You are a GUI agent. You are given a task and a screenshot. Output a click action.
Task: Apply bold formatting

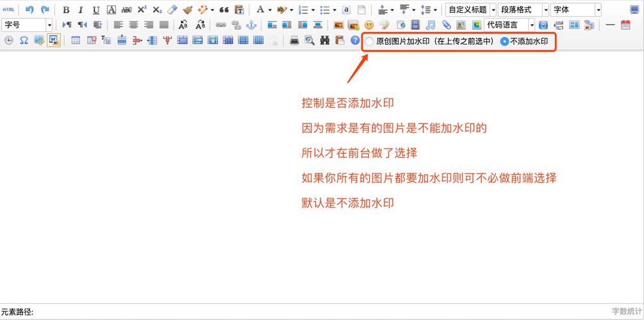(66, 10)
